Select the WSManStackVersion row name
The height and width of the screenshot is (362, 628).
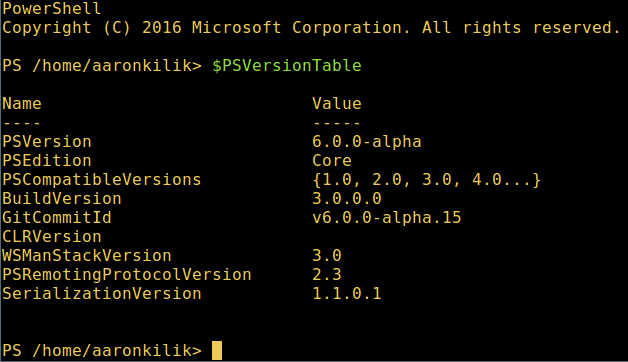(x=87, y=256)
